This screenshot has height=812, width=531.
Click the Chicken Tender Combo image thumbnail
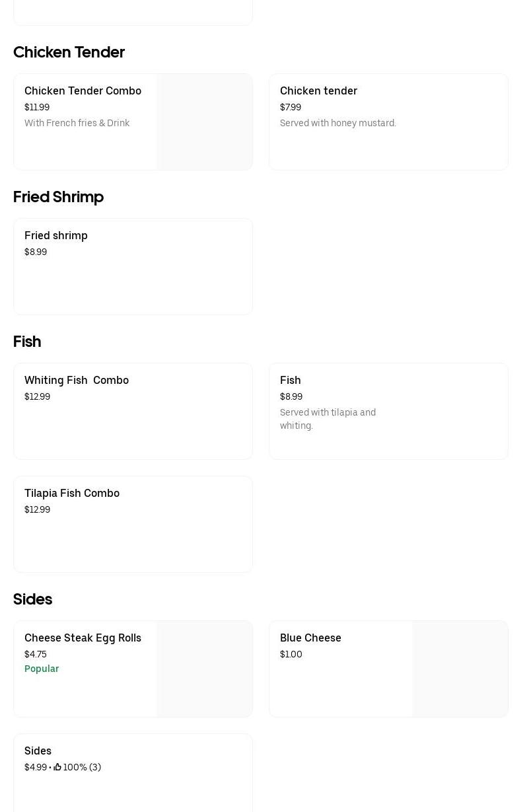[204, 122]
